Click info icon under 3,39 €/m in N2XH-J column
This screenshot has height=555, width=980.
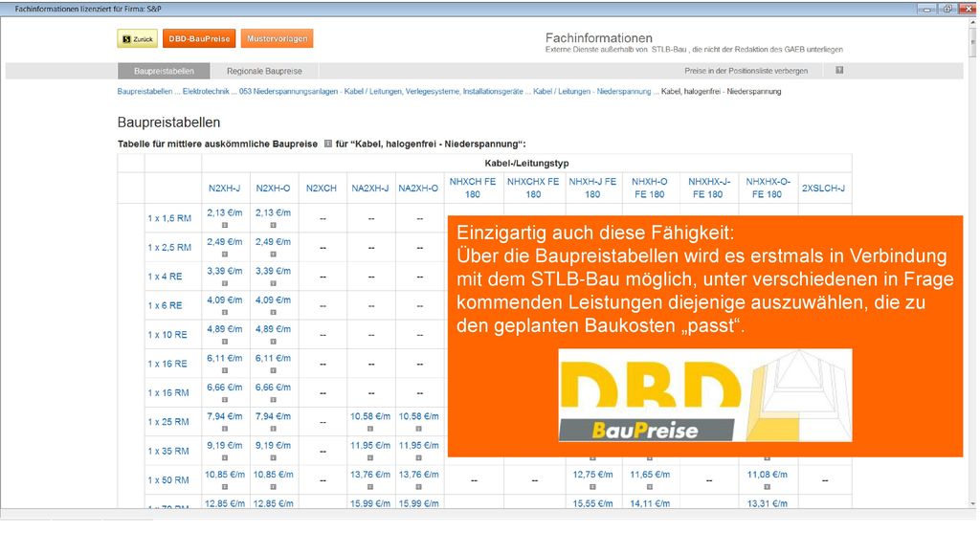point(225,283)
